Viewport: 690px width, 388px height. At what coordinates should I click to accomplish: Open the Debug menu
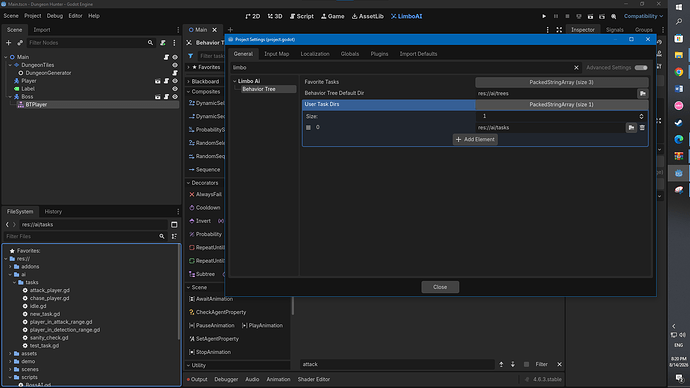[x=55, y=16]
